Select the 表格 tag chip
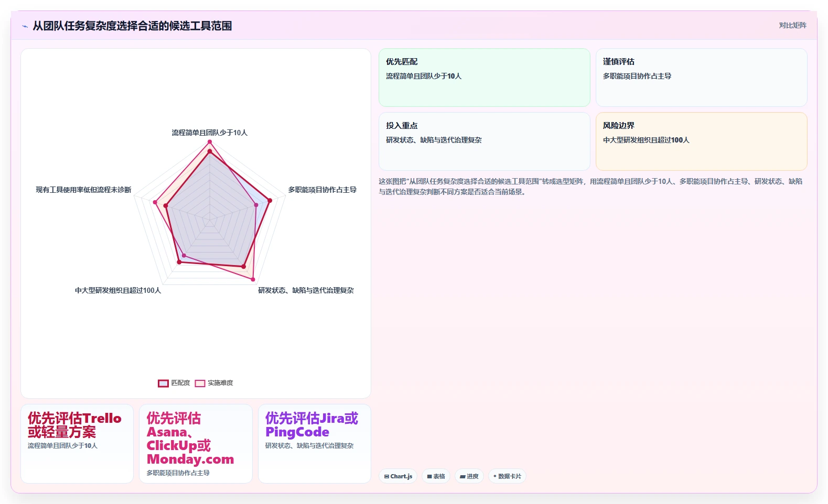 coord(436,476)
